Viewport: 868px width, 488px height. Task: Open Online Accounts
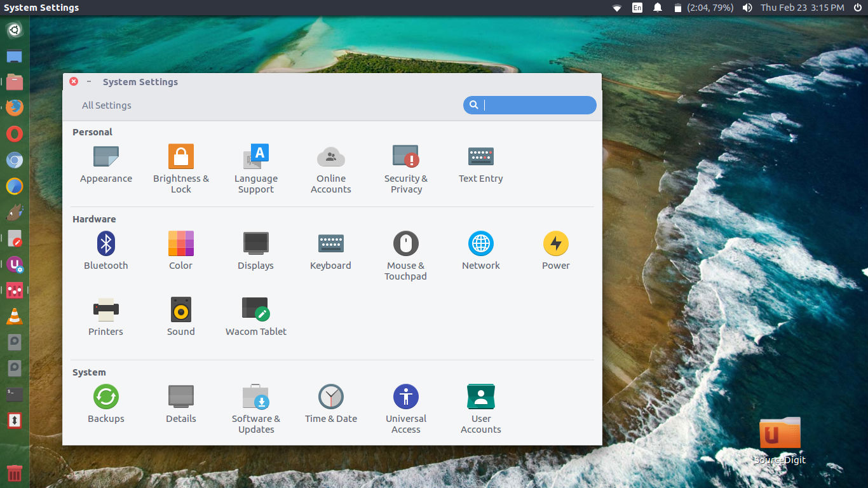point(330,165)
